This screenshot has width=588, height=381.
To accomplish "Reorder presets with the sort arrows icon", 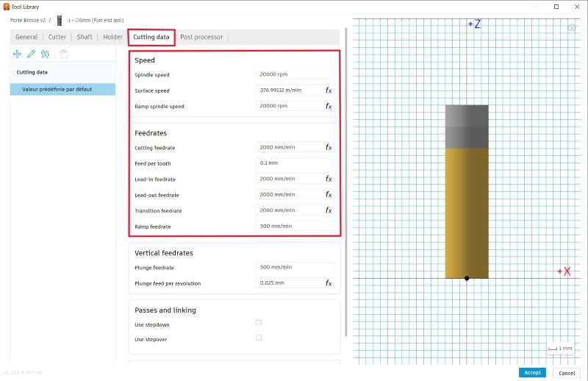I will pos(46,54).
